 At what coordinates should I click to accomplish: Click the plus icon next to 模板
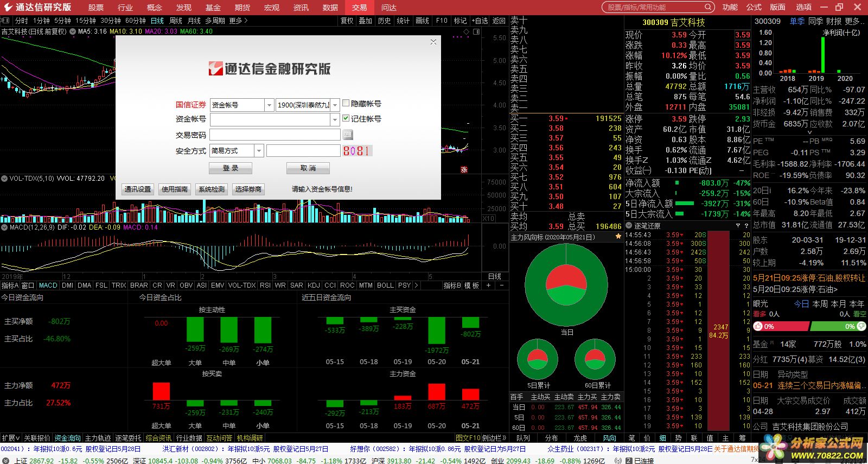click(488, 285)
